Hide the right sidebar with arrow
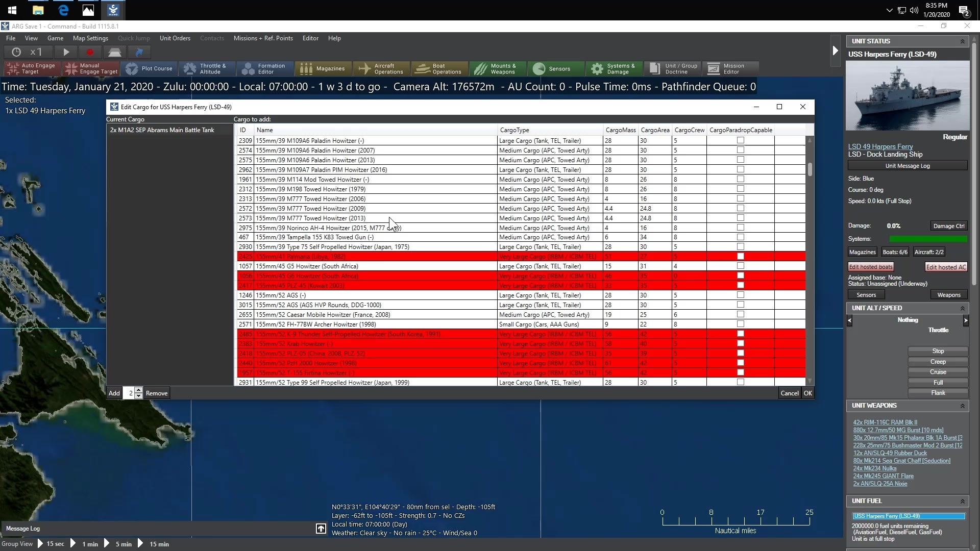This screenshot has height=551, width=980. (x=835, y=51)
